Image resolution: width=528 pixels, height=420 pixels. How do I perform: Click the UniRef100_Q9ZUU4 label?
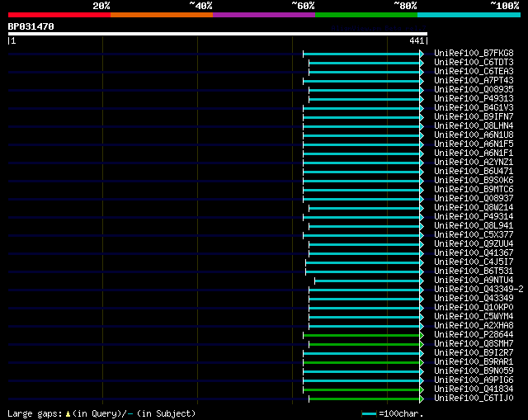(474, 244)
